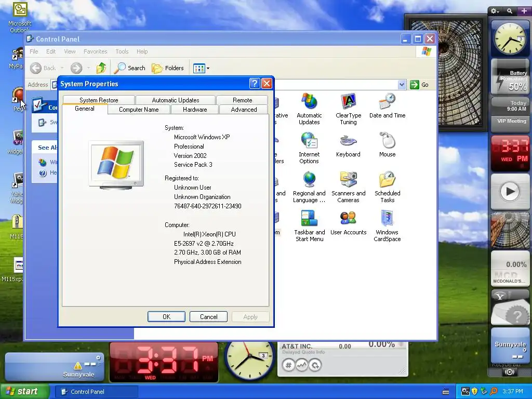Viewport: 532px width, 399px height.
Task: Open the Edit menu
Action: [x=51, y=51]
